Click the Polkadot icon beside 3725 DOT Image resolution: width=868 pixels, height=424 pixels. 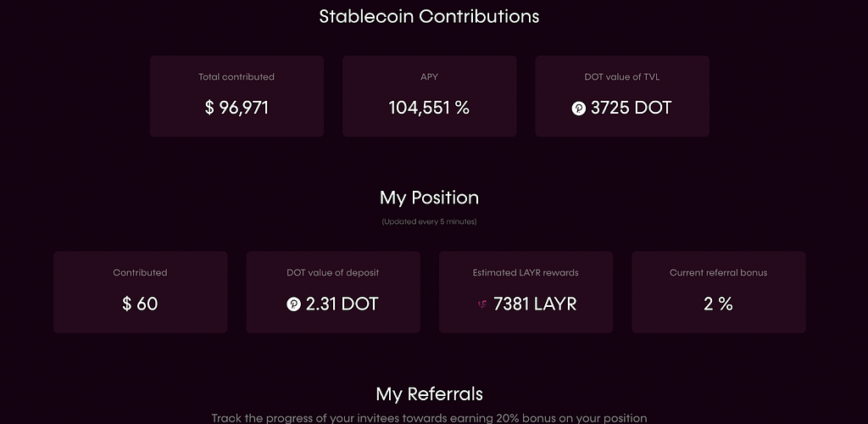tap(578, 109)
